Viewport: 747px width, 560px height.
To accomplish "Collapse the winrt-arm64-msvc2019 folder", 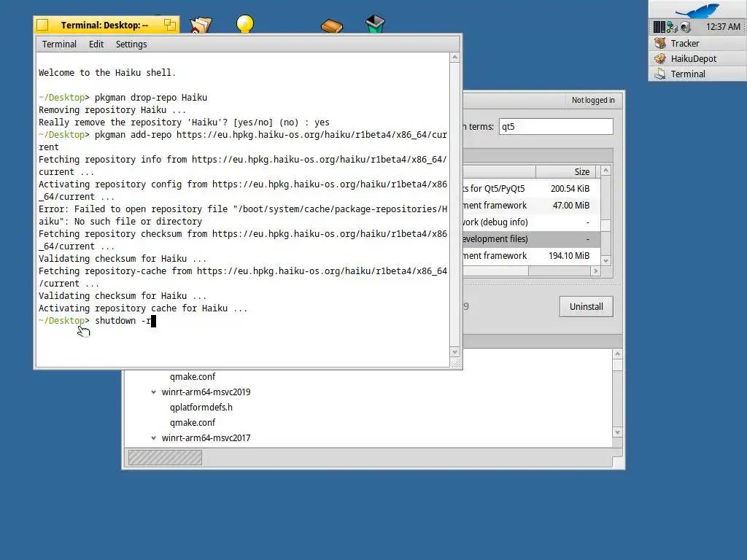I will (x=153, y=392).
